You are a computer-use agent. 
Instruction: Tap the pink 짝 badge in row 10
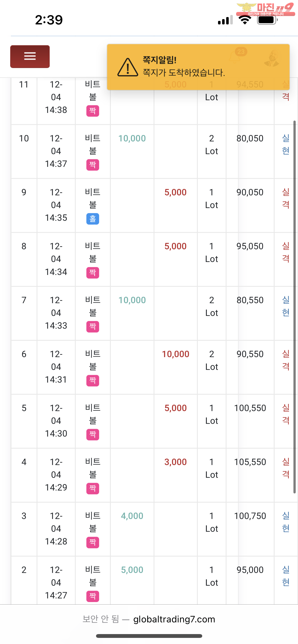[93, 165]
